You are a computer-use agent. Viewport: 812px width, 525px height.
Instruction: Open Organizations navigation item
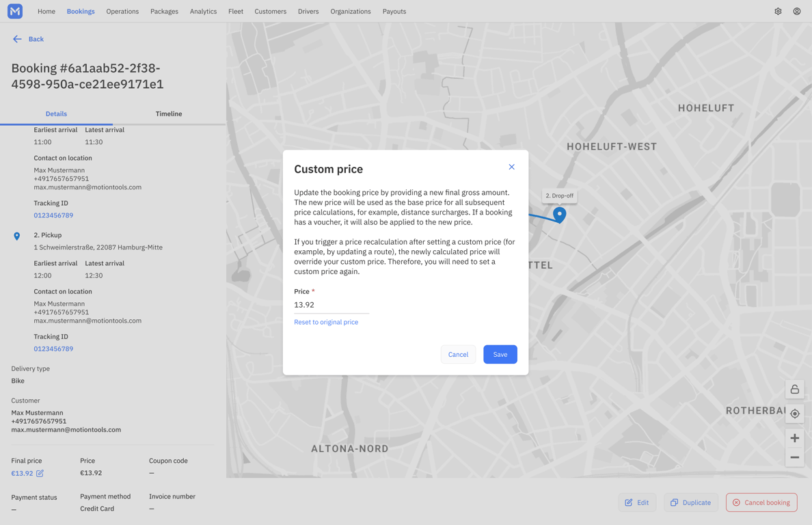click(x=351, y=12)
